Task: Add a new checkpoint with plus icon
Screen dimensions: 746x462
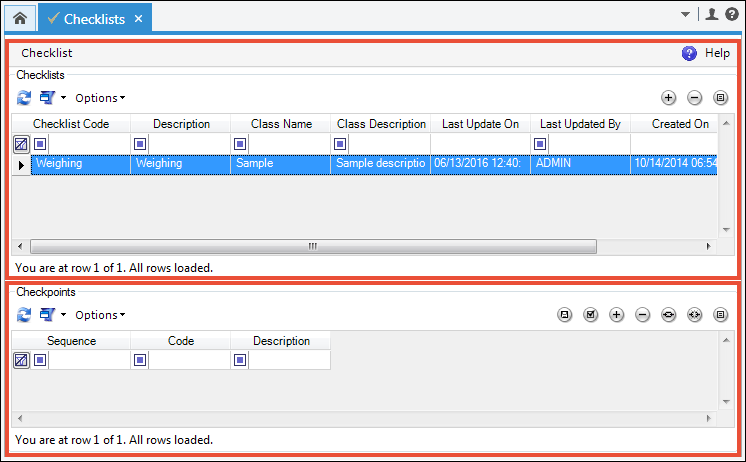Action: [x=617, y=315]
